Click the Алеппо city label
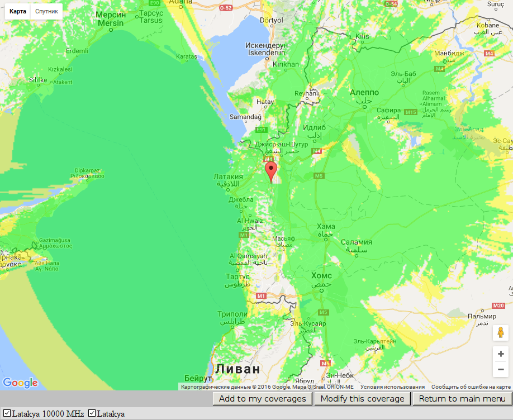The image size is (513, 420). [364, 92]
